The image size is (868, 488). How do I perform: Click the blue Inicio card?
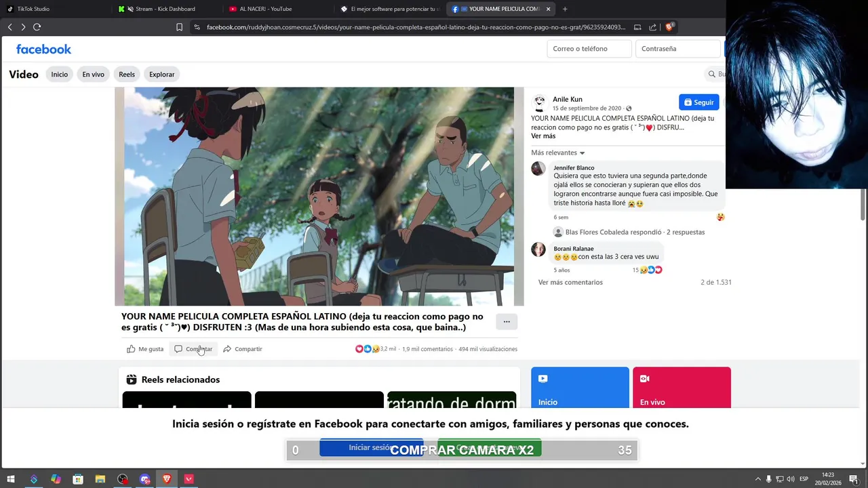(x=580, y=388)
